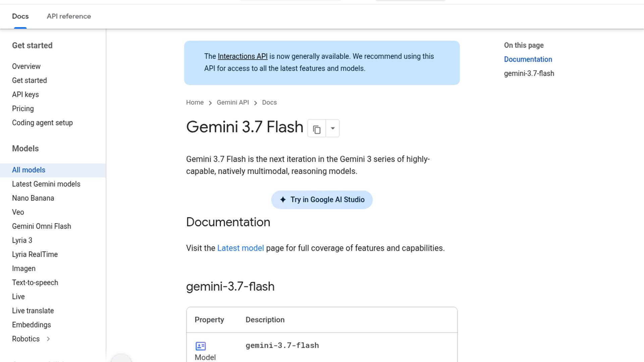
Task: Click the gemini-3.7-flash section heading
Action: click(x=230, y=287)
